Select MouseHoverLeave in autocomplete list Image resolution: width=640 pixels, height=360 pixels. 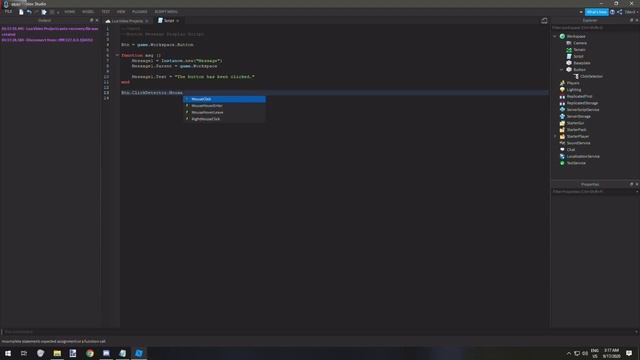click(x=224, y=112)
